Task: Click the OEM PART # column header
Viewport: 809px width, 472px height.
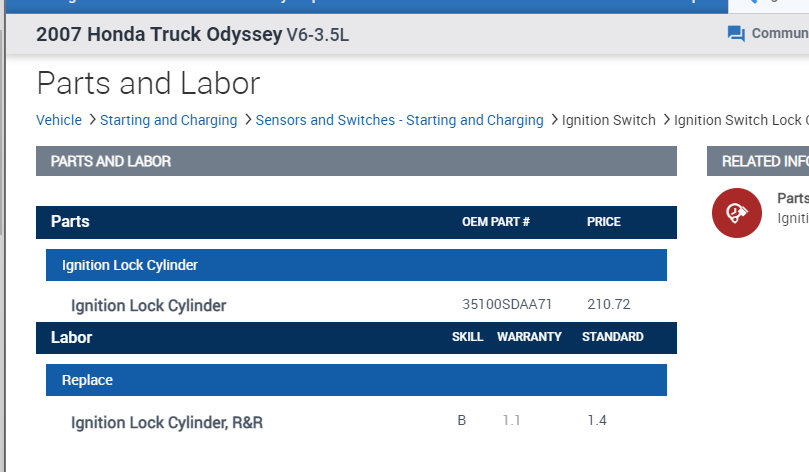Action: (495, 222)
